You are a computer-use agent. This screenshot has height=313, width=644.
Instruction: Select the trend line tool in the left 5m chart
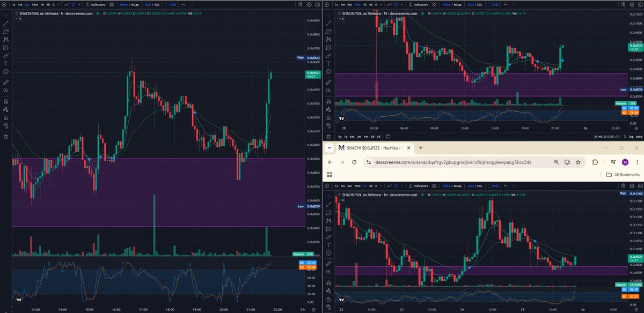[6, 24]
